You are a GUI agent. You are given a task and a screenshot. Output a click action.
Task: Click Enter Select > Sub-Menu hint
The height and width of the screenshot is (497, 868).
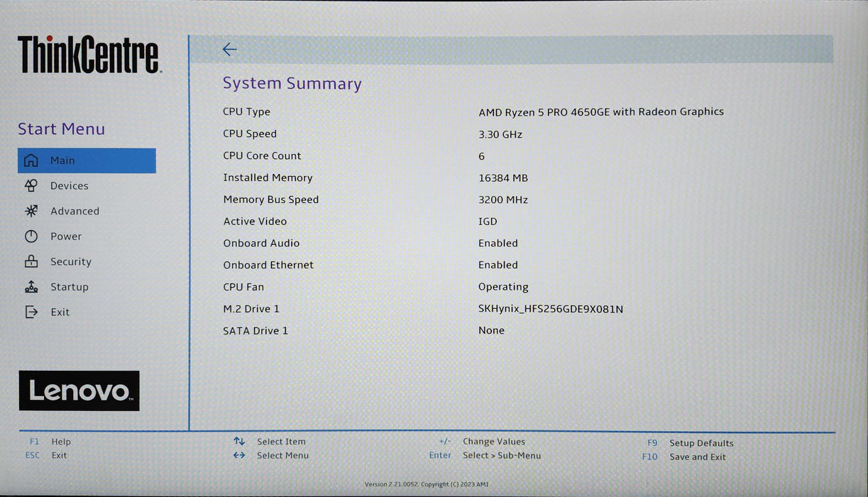tap(485, 455)
